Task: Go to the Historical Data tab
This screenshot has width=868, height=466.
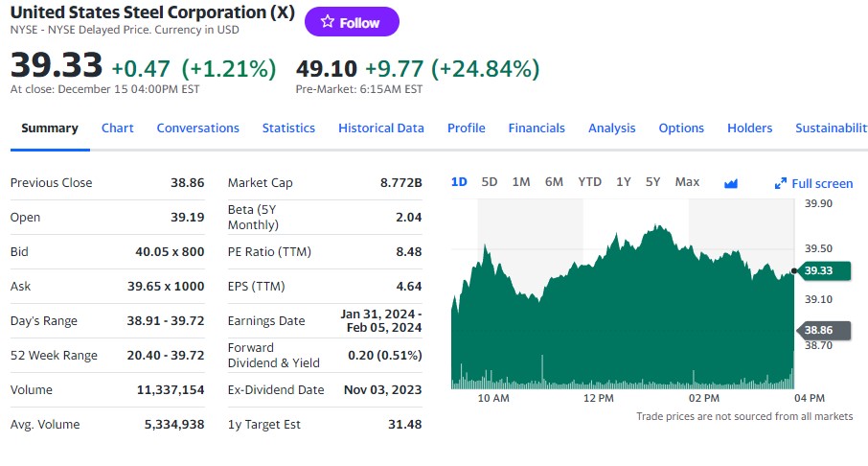Action: click(380, 128)
